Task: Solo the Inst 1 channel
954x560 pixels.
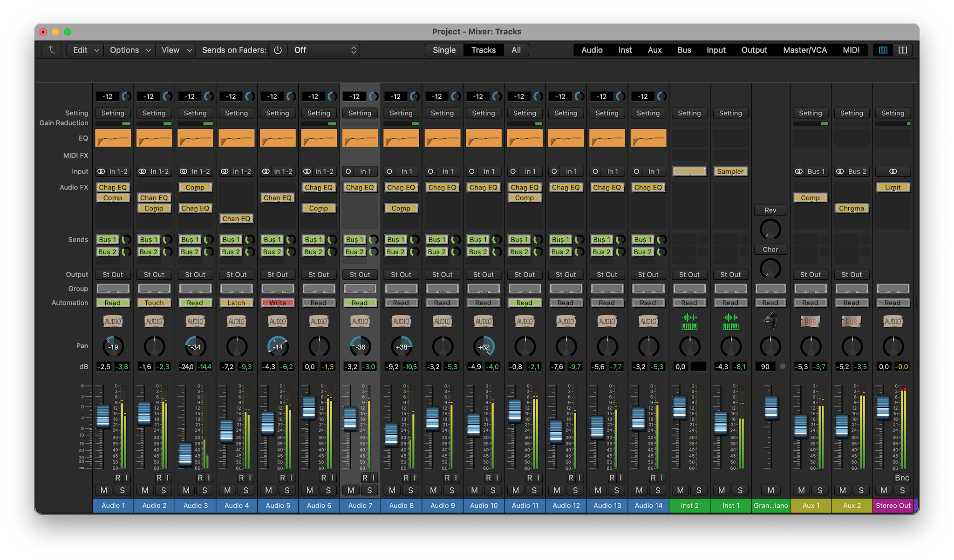Action: (x=740, y=490)
